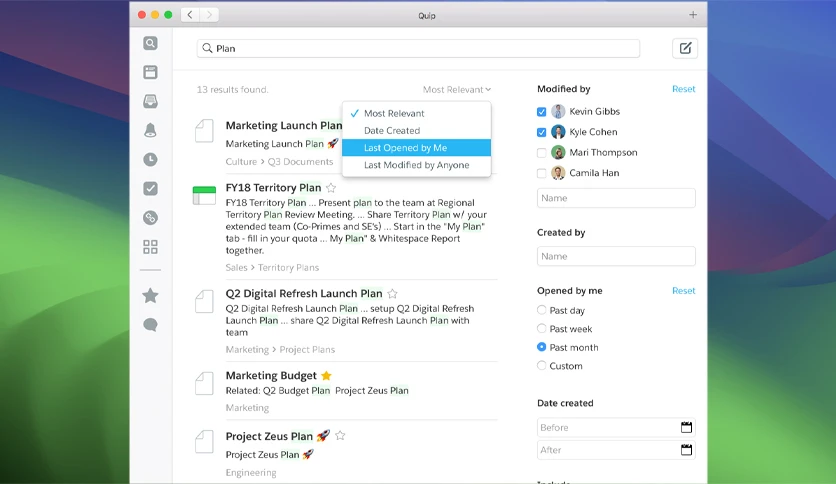Click the Marketing Launch Plan document icon

point(204,131)
